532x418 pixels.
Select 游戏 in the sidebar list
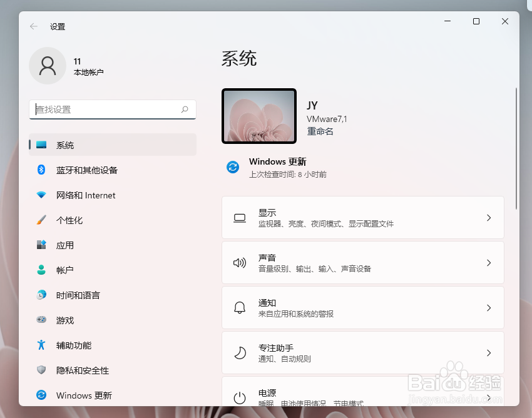[113, 320]
